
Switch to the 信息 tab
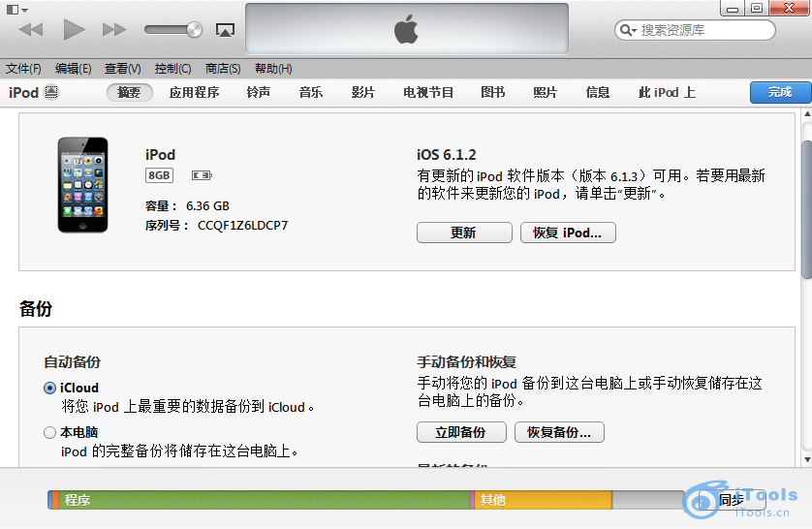(x=598, y=92)
